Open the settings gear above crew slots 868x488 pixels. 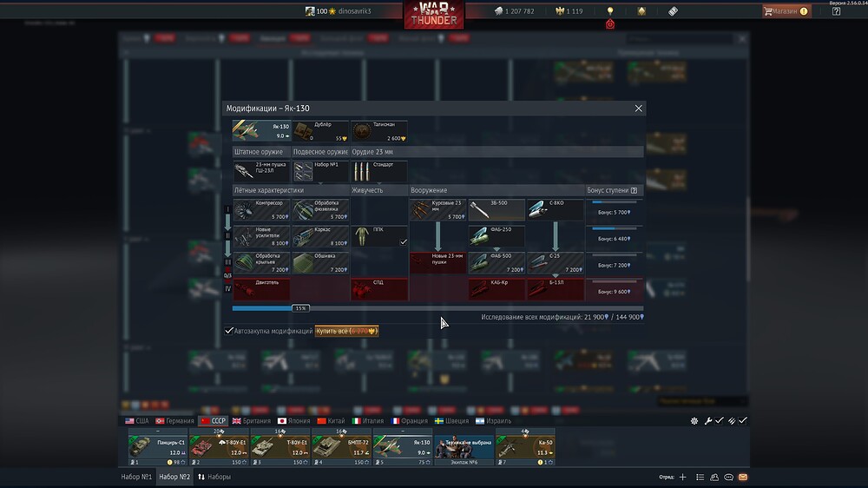(x=694, y=421)
